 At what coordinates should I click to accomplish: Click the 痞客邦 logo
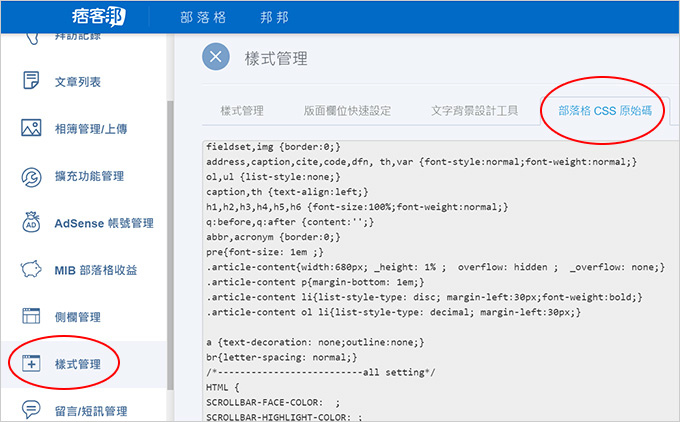pyautogui.click(x=98, y=17)
